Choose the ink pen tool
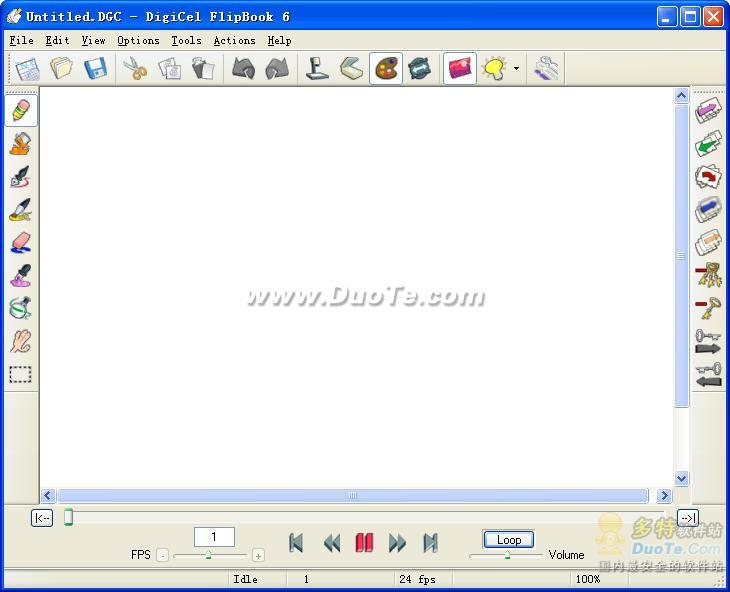 [x=21, y=176]
